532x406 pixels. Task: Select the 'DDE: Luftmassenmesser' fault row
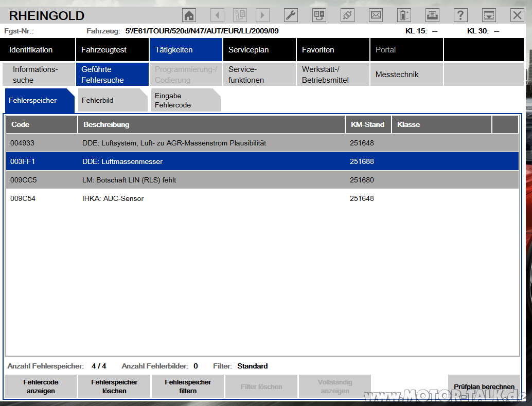(262, 161)
